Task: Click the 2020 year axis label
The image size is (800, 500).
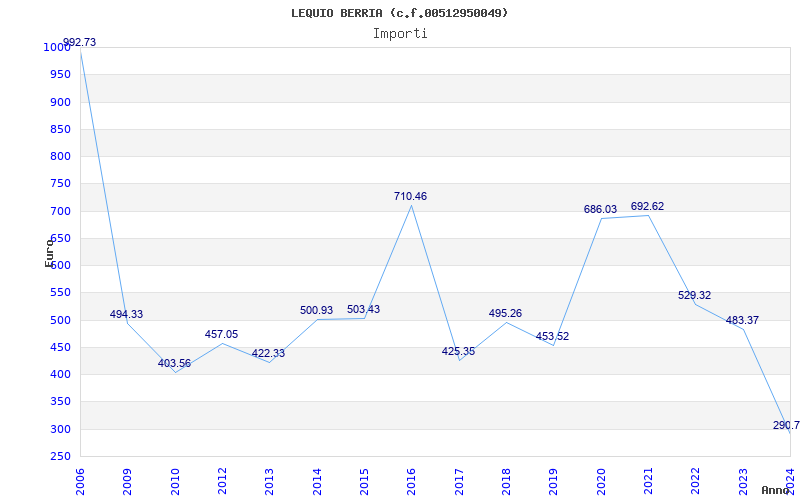Action: coord(601,482)
